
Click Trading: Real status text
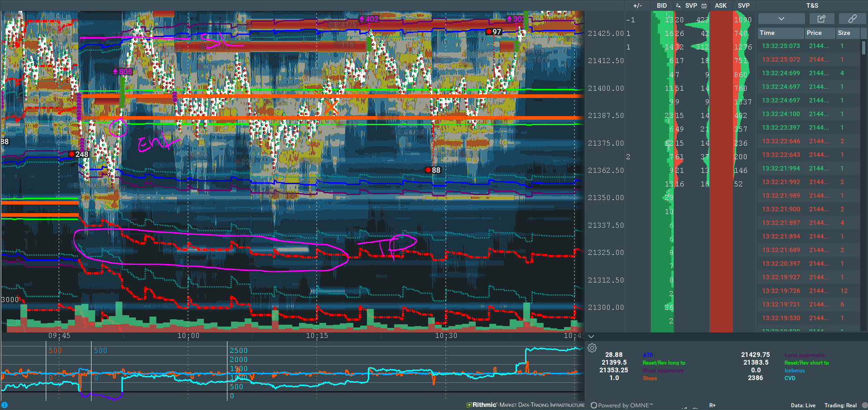pos(840,405)
